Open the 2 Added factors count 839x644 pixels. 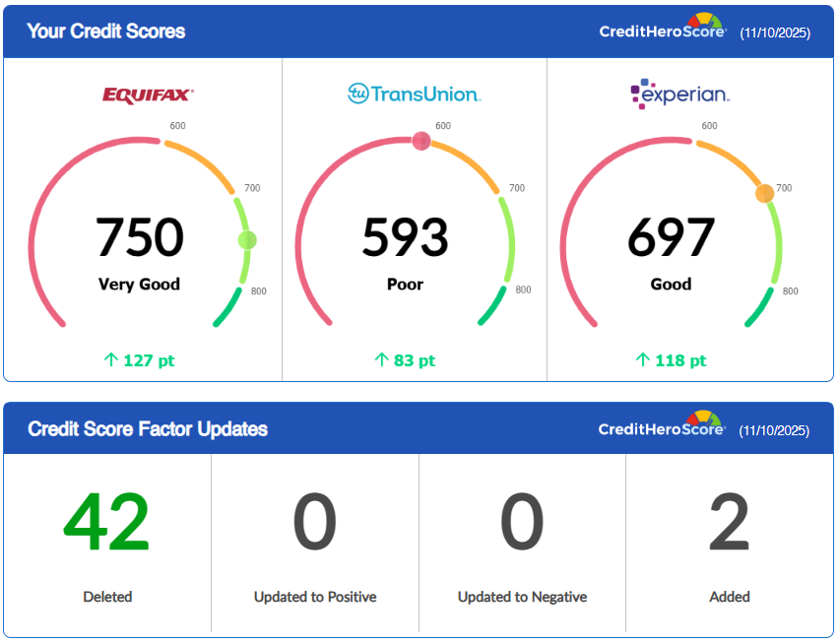tap(730, 524)
